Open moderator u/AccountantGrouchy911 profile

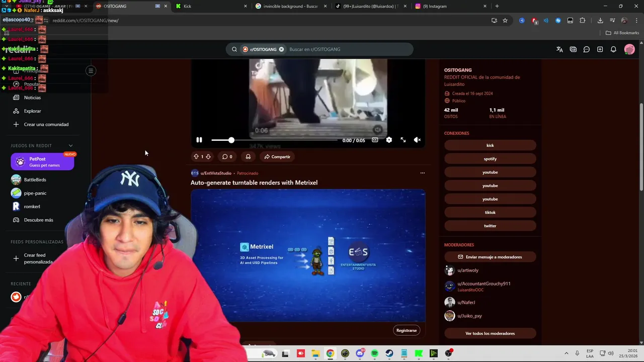pos(484,284)
